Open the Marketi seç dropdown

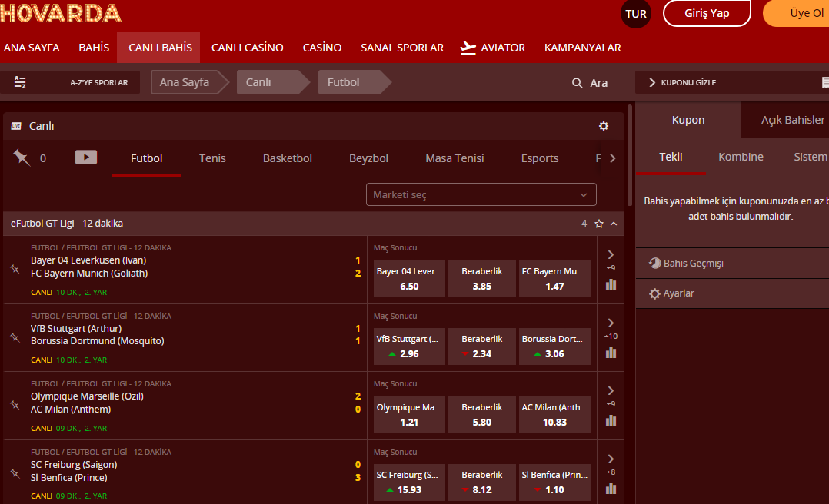point(481,194)
